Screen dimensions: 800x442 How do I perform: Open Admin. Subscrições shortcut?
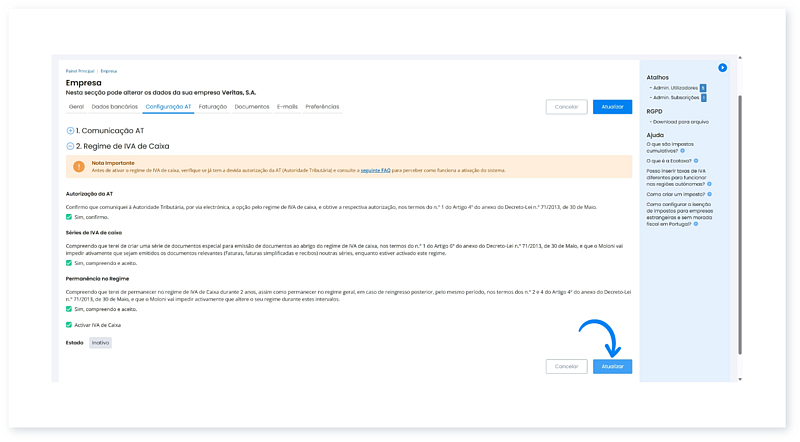(676, 97)
